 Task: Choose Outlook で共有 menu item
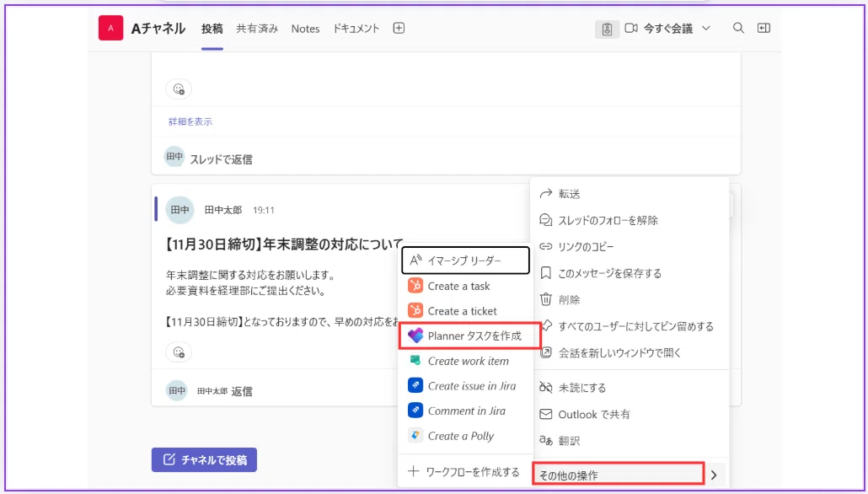pyautogui.click(x=630, y=414)
